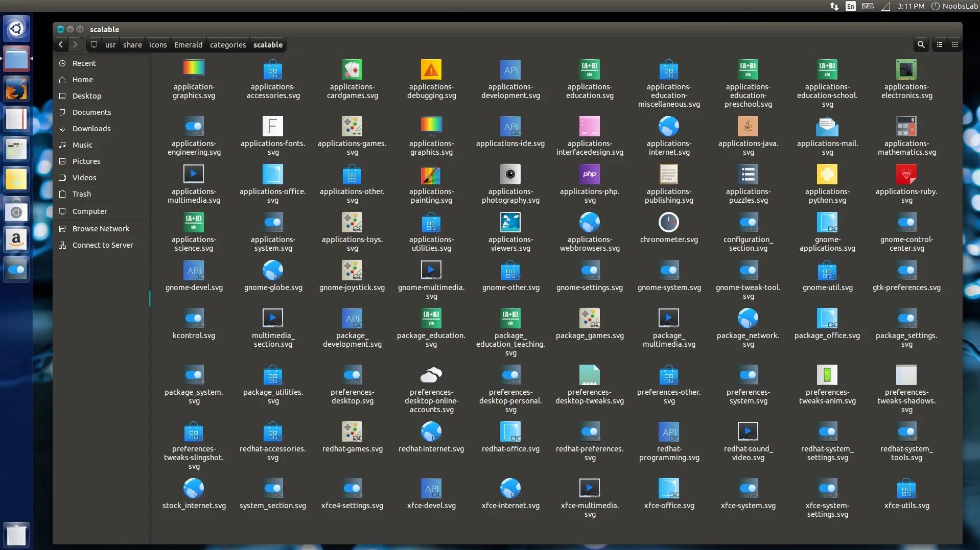The image size is (980, 550).
Task: Open the application-graphics.svg file icon
Action: click(194, 69)
